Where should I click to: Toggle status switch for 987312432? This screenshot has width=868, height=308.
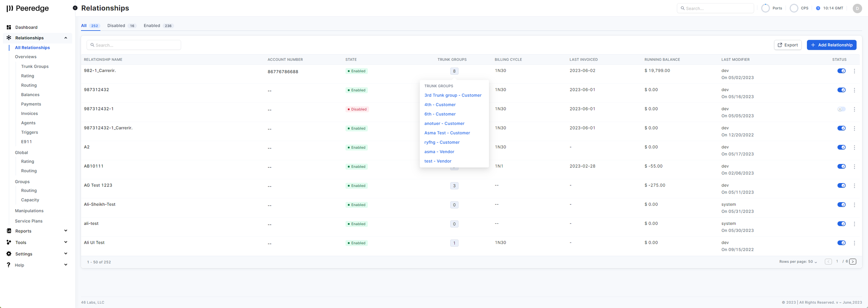[842, 90]
